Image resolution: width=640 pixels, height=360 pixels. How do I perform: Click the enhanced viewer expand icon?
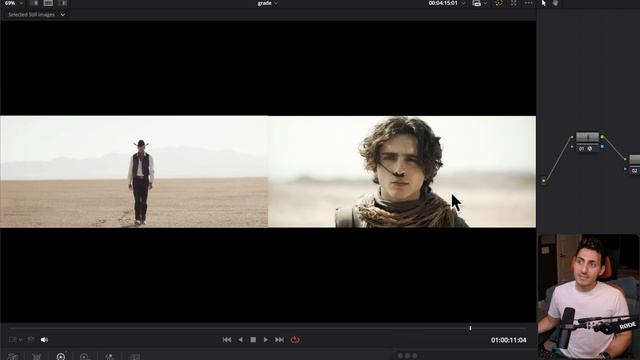pos(514,3)
